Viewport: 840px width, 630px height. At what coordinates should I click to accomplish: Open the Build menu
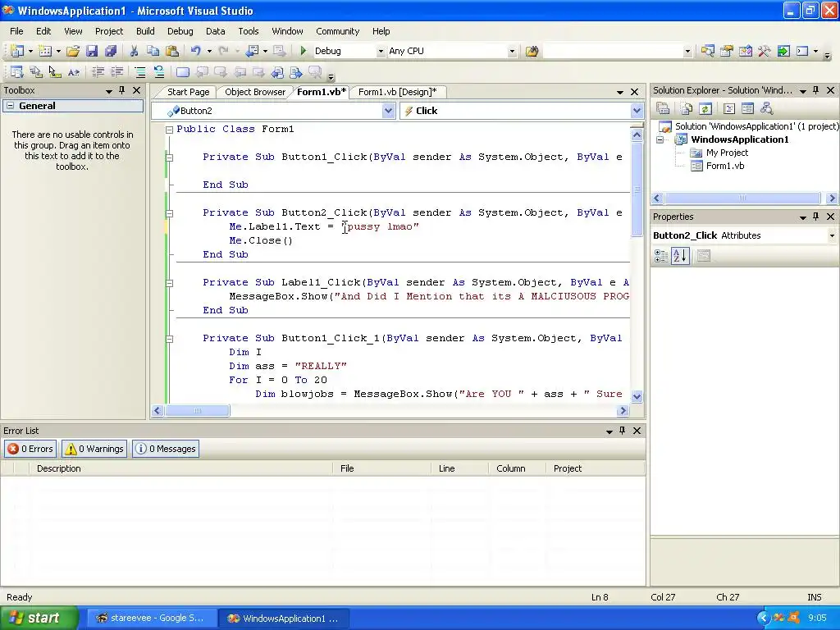[x=145, y=31]
